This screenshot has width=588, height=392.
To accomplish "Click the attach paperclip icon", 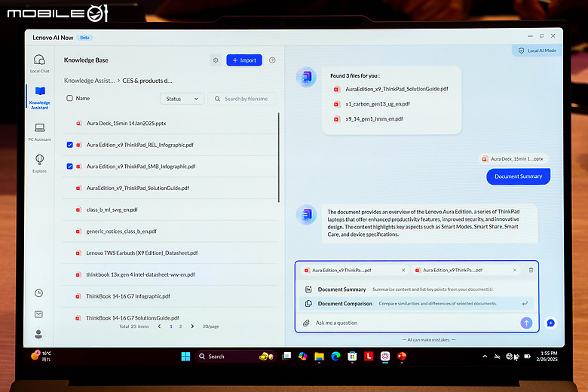I will click(x=306, y=323).
